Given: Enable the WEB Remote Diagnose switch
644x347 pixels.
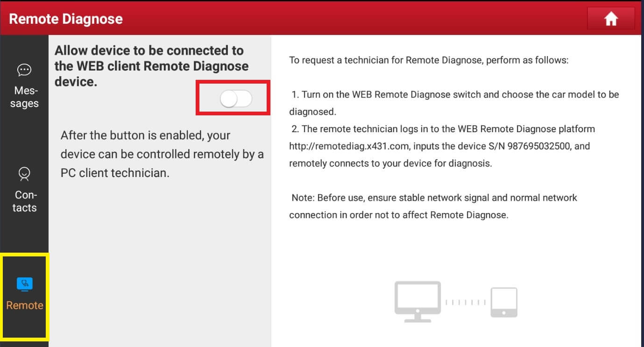Looking at the screenshot, I should click(236, 99).
